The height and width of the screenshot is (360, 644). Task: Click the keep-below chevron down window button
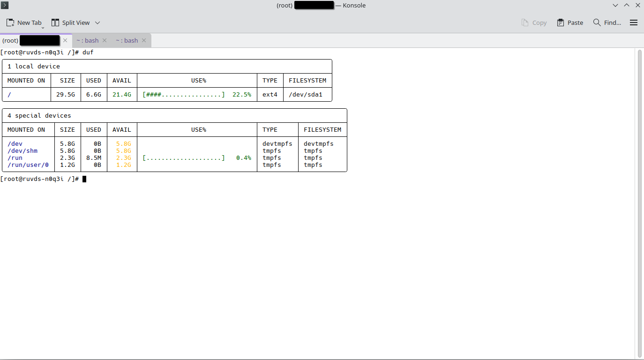click(615, 6)
